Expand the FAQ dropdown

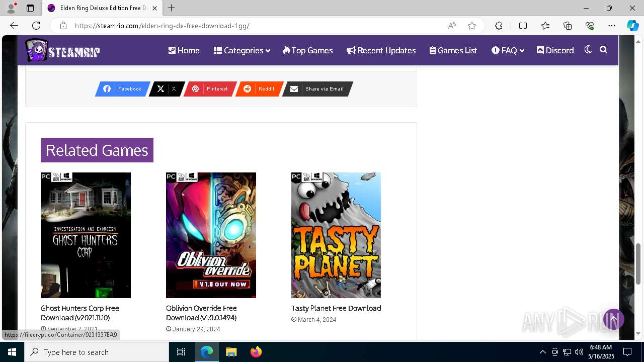tap(508, 50)
